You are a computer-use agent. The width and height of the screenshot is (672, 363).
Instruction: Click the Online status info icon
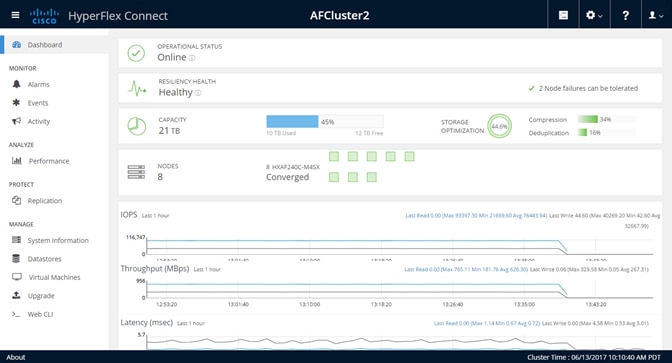[x=192, y=58]
